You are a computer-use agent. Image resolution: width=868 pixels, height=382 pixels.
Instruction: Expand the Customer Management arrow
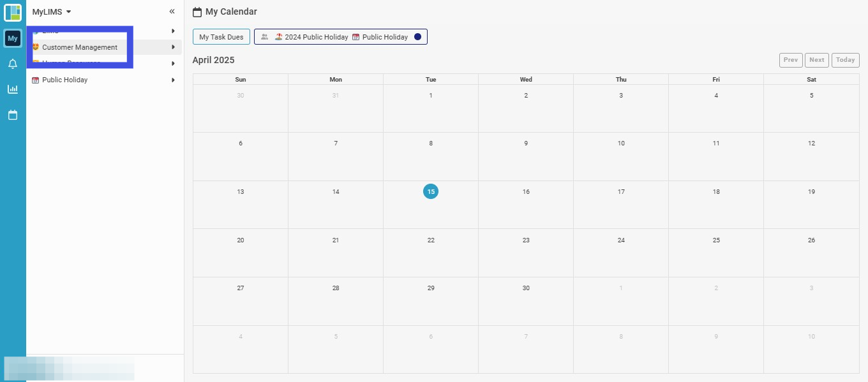(x=173, y=47)
